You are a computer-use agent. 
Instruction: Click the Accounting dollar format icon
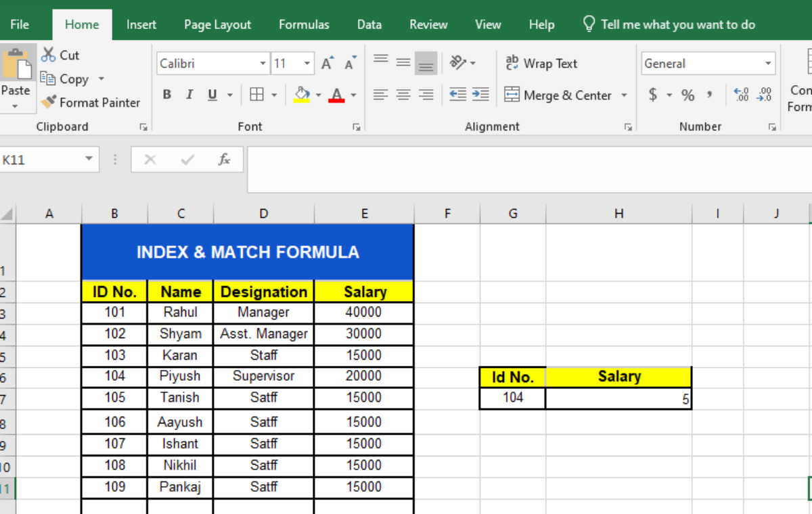click(653, 95)
